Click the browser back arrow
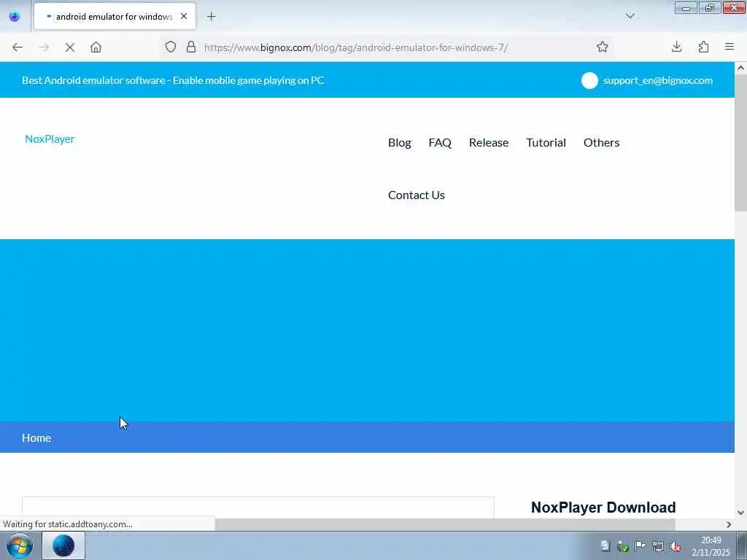This screenshot has height=560, width=747. pyautogui.click(x=18, y=47)
